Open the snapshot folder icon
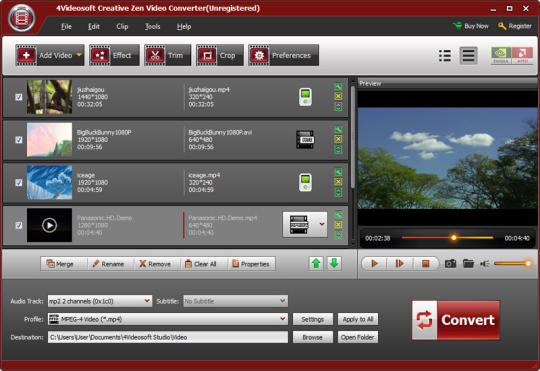Image resolution: width=540 pixels, height=371 pixels. [468, 264]
